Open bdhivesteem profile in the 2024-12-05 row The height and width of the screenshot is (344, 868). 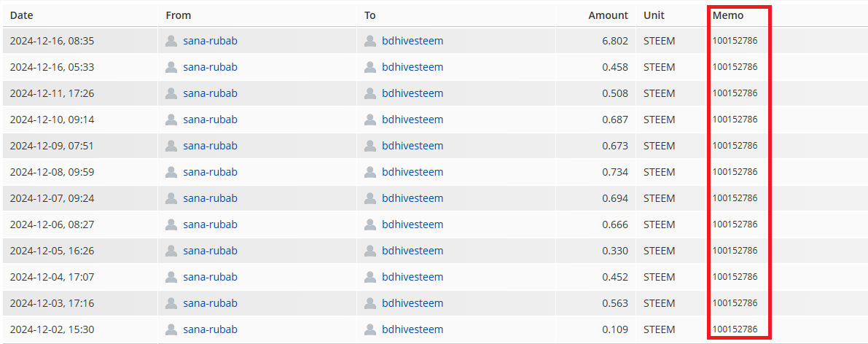413,251
